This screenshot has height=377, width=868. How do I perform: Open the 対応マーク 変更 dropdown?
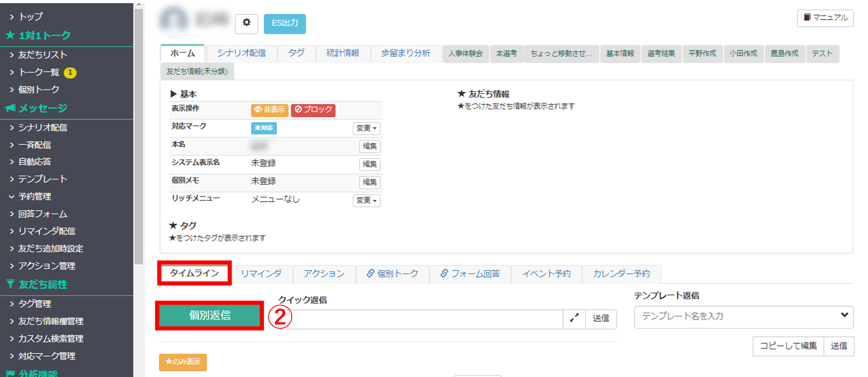tap(366, 128)
